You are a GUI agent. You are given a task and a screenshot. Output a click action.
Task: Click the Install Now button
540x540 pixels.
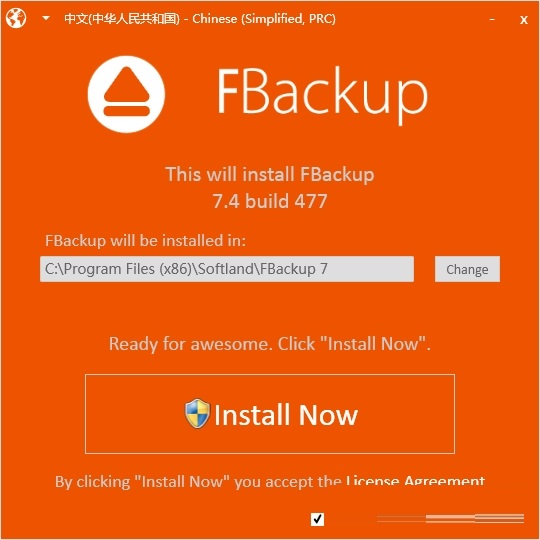click(x=270, y=414)
